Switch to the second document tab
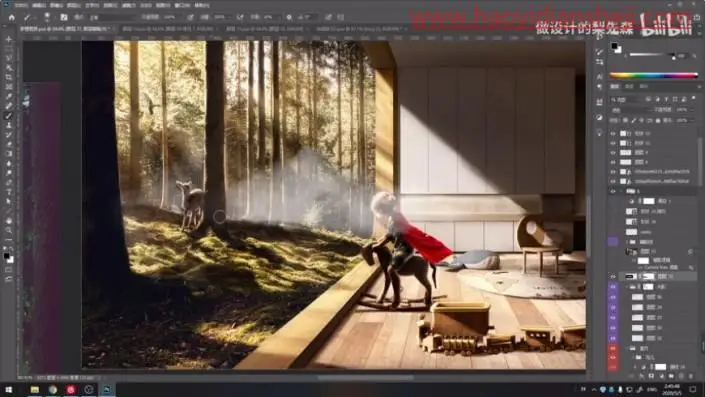The height and width of the screenshot is (397, 705). pos(168,28)
